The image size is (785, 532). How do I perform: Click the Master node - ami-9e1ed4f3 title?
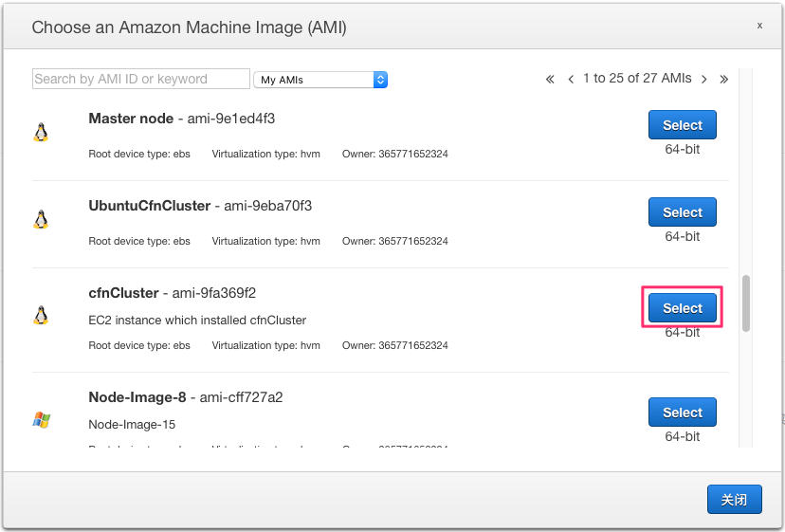point(182,119)
